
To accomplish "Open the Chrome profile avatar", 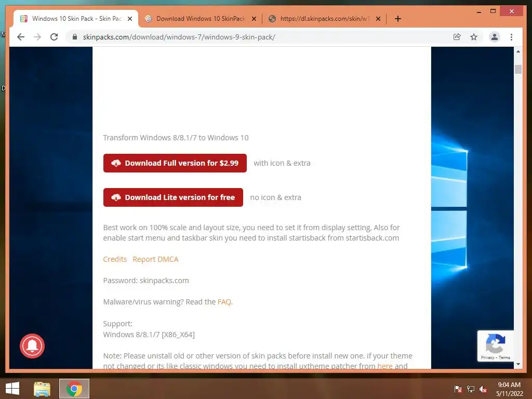I will [x=495, y=37].
